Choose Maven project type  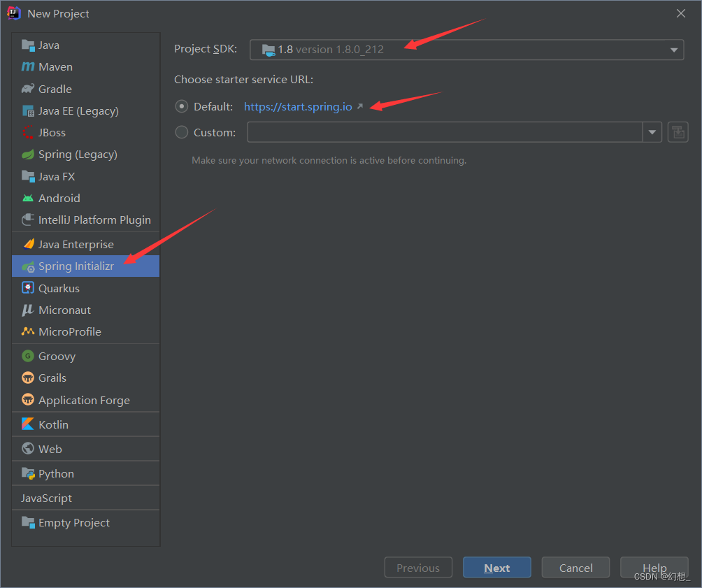pos(85,66)
